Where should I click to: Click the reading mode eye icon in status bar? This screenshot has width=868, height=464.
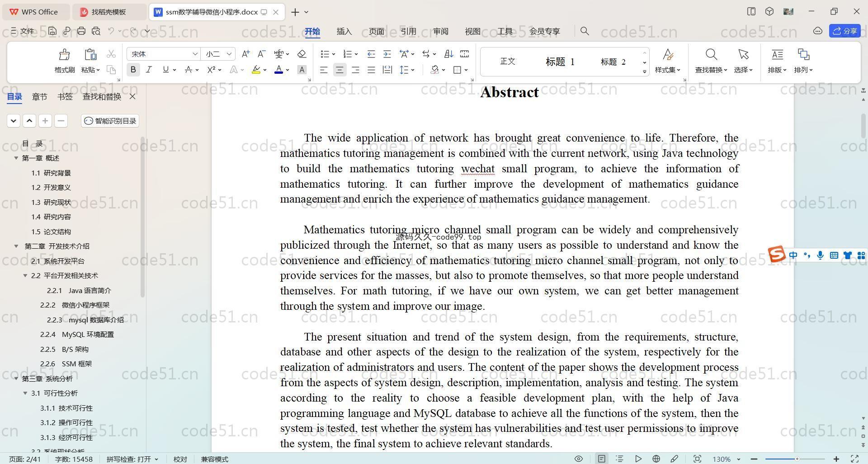(578, 459)
